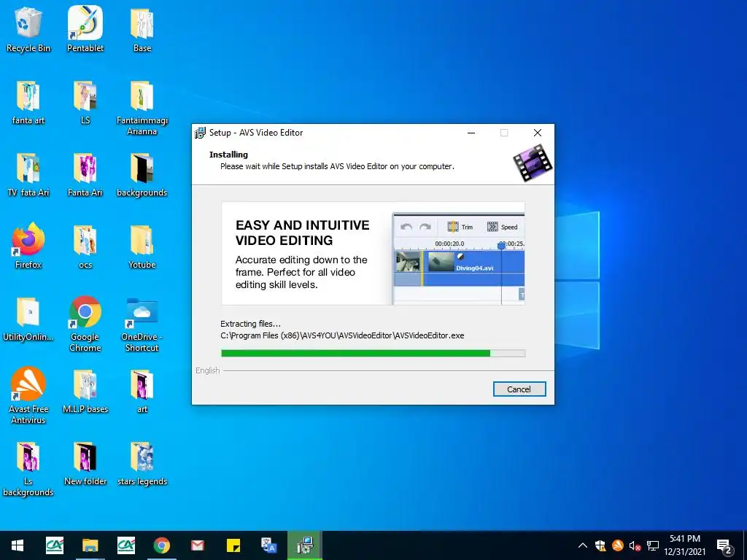Select the backgrounds folder icon
Screen dimensions: 747x560
tap(142, 175)
